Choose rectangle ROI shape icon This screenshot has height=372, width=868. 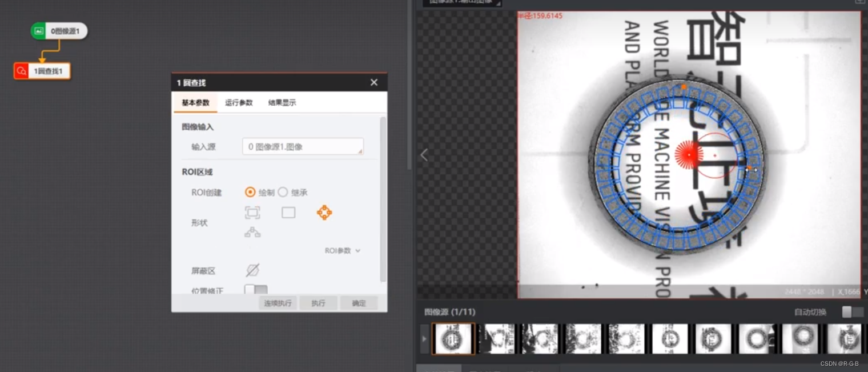(288, 213)
